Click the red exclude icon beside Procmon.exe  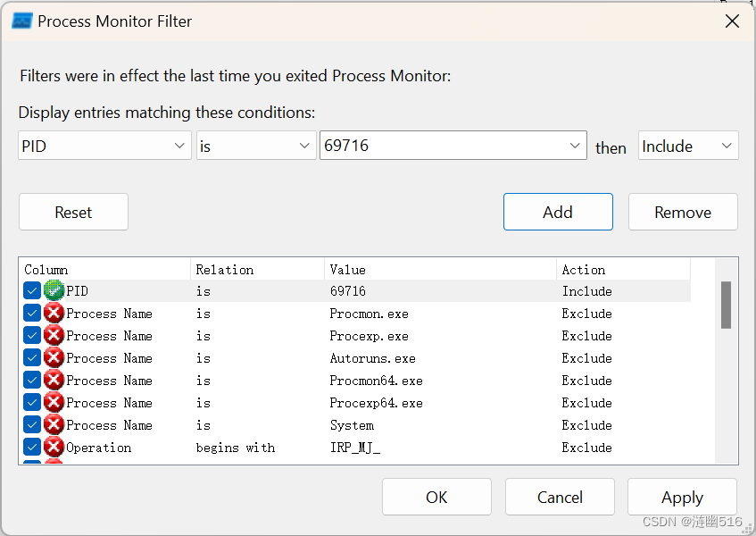54,313
